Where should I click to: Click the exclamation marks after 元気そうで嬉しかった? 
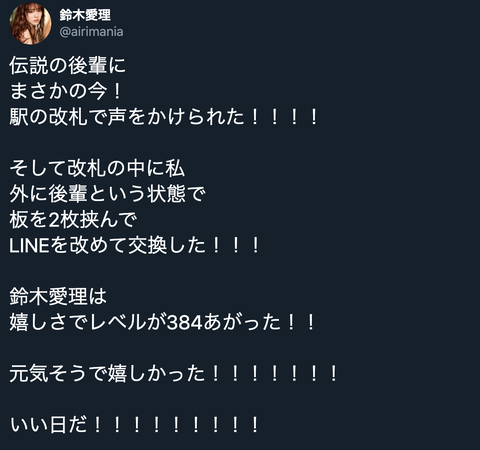(x=275, y=374)
